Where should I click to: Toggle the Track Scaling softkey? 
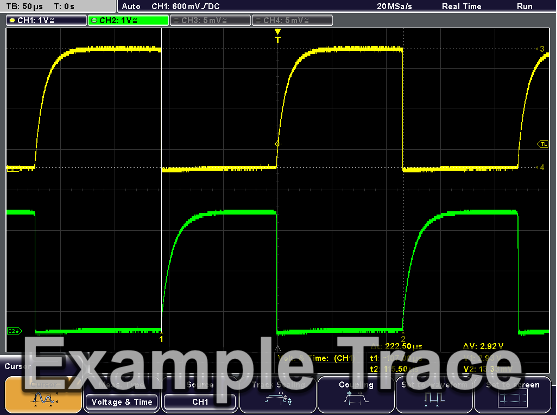278,395
